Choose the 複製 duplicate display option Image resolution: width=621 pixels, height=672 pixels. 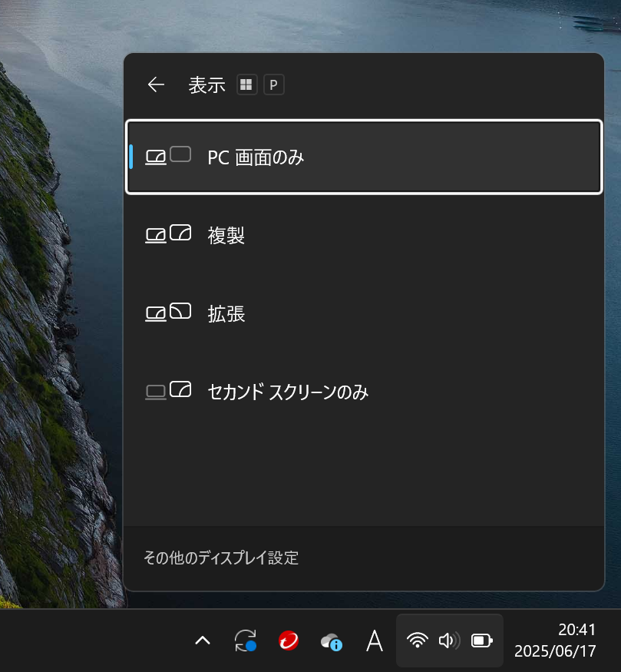pos(364,235)
